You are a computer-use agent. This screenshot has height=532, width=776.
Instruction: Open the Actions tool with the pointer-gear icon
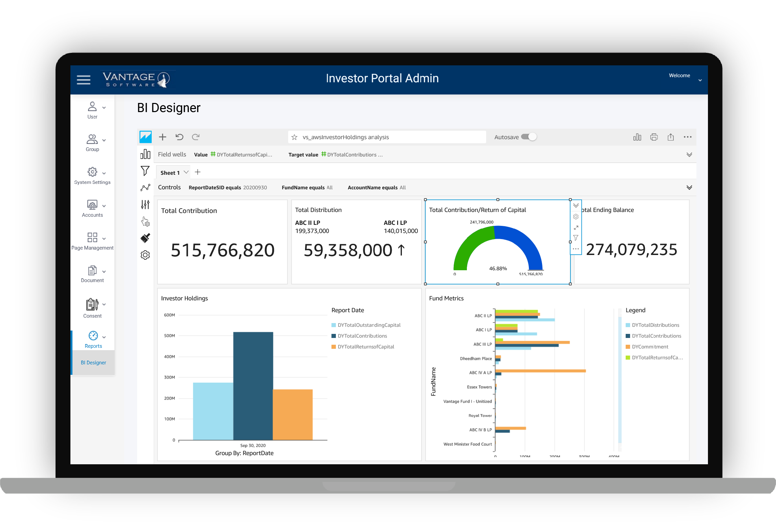[x=145, y=222]
